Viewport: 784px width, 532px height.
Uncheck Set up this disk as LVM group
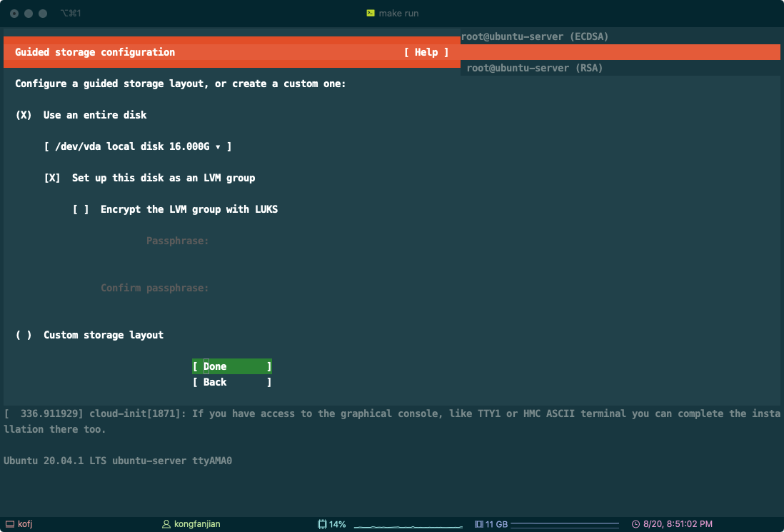coord(52,178)
